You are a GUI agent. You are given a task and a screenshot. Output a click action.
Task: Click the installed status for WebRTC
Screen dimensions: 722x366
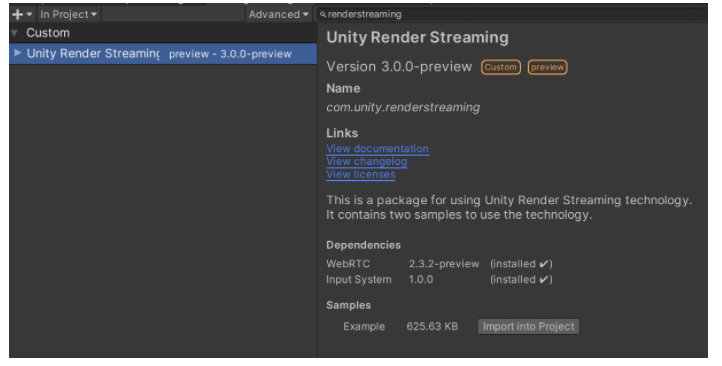[521, 264]
